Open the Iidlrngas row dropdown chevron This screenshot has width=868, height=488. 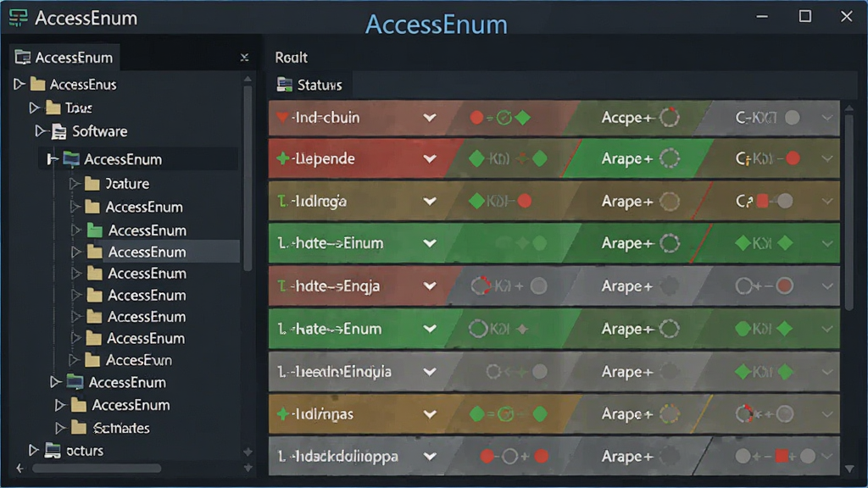click(430, 413)
